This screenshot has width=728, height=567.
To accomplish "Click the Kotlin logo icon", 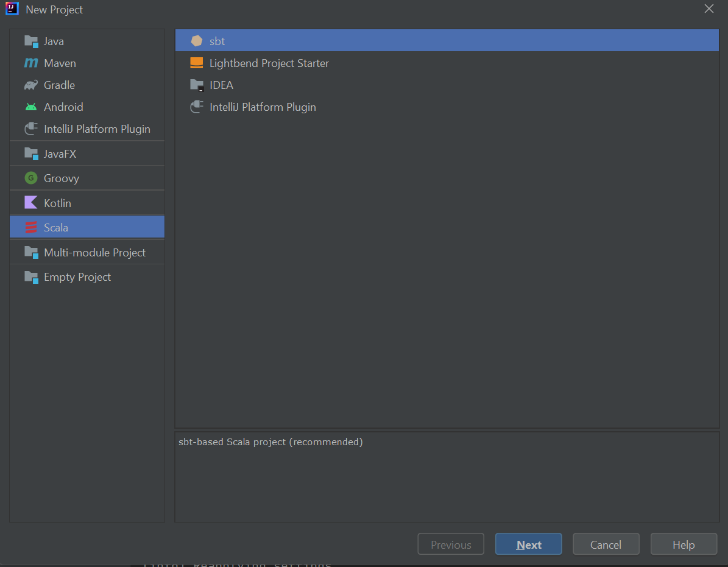I will [31, 203].
